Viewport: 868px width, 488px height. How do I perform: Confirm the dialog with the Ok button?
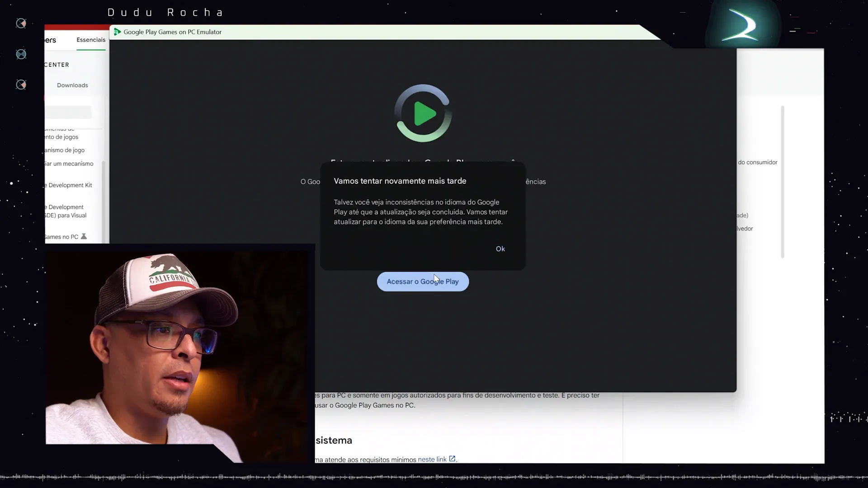coord(500,249)
